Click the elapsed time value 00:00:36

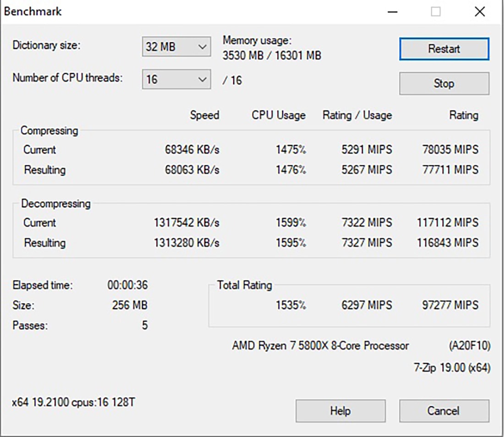[127, 285]
